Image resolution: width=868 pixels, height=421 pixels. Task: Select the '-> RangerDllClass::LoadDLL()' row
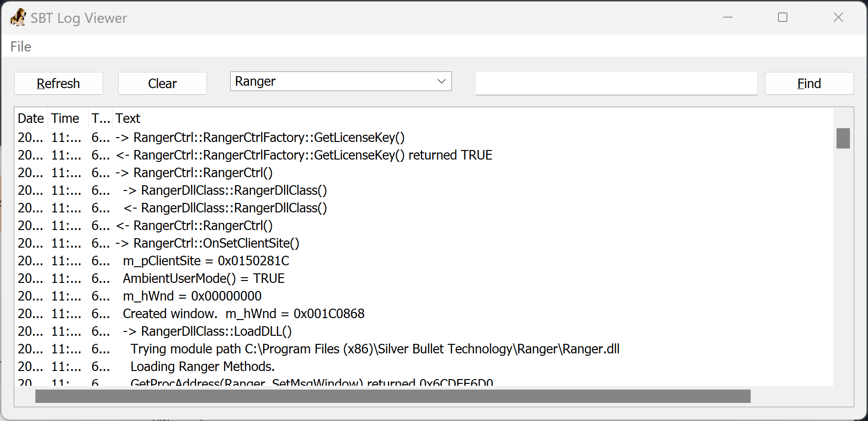click(424, 331)
